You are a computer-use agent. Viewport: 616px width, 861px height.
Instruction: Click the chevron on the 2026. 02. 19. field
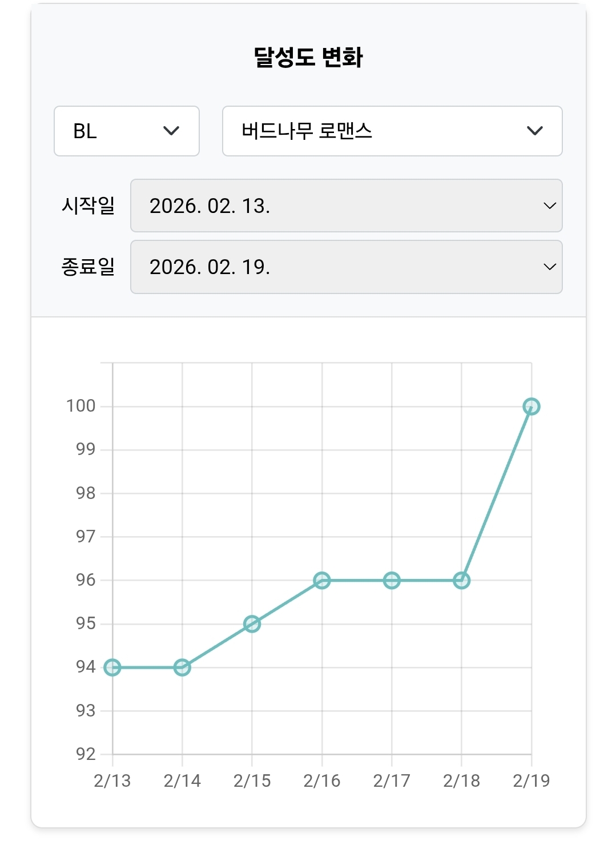pos(549,267)
